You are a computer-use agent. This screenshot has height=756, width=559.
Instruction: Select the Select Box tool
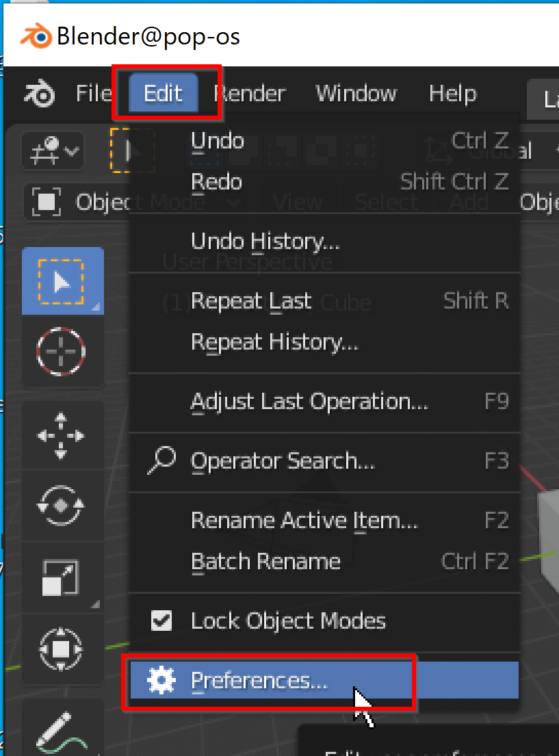point(62,282)
